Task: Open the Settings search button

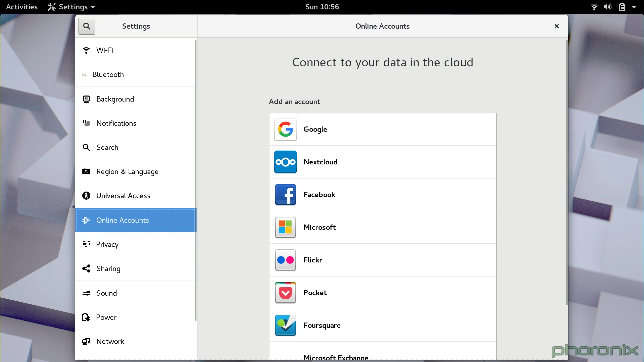Action: click(87, 26)
